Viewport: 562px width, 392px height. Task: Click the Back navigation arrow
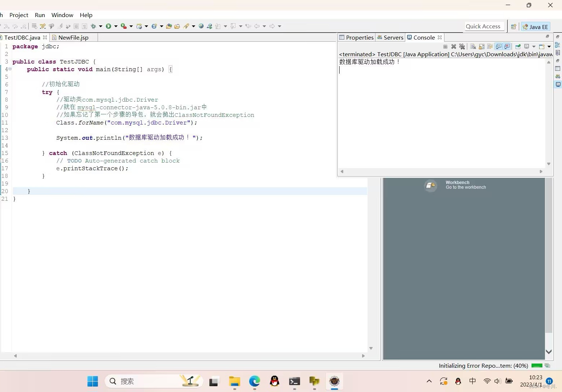pos(257,26)
